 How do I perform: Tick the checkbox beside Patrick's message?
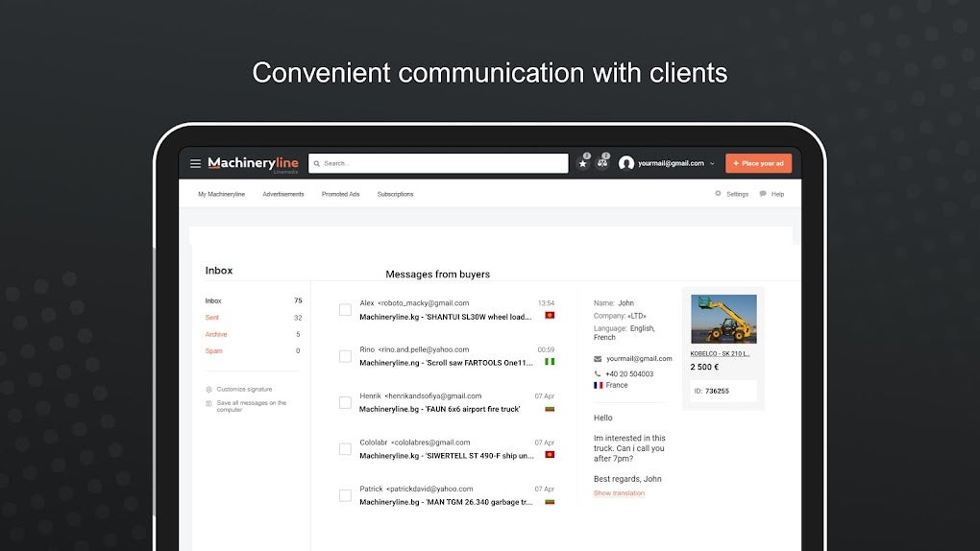(345, 495)
